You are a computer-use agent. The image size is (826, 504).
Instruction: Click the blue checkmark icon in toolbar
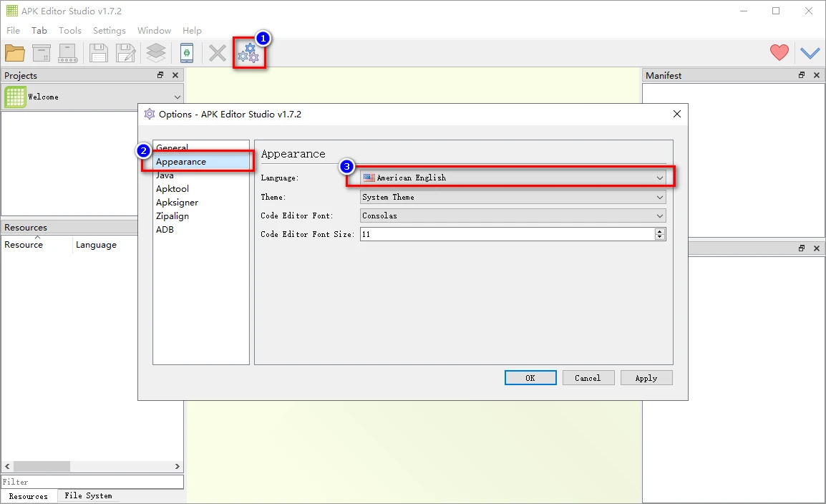[810, 53]
